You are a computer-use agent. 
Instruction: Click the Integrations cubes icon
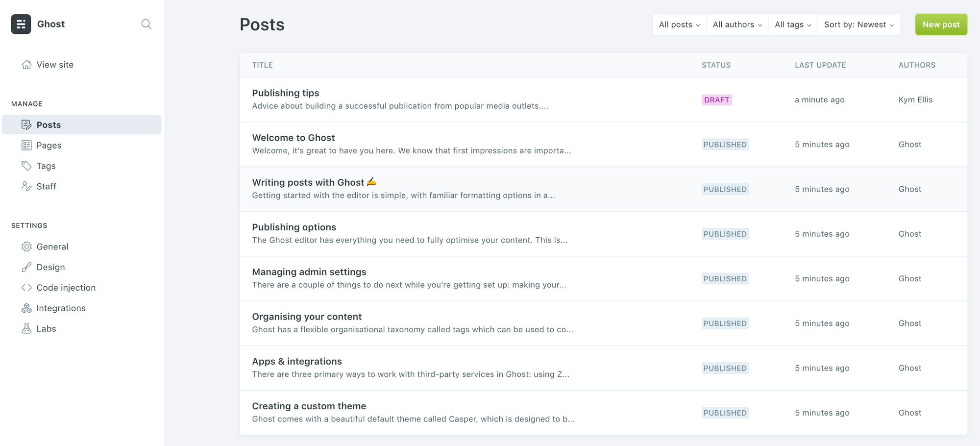click(x=26, y=308)
